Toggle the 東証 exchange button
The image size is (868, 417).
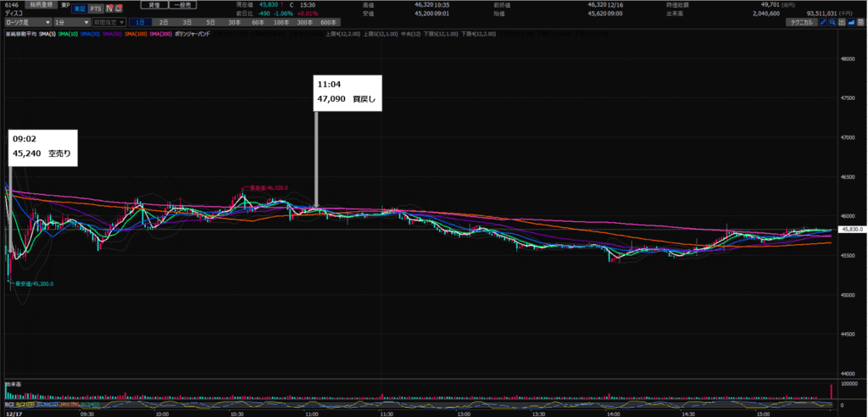pyautogui.click(x=79, y=8)
